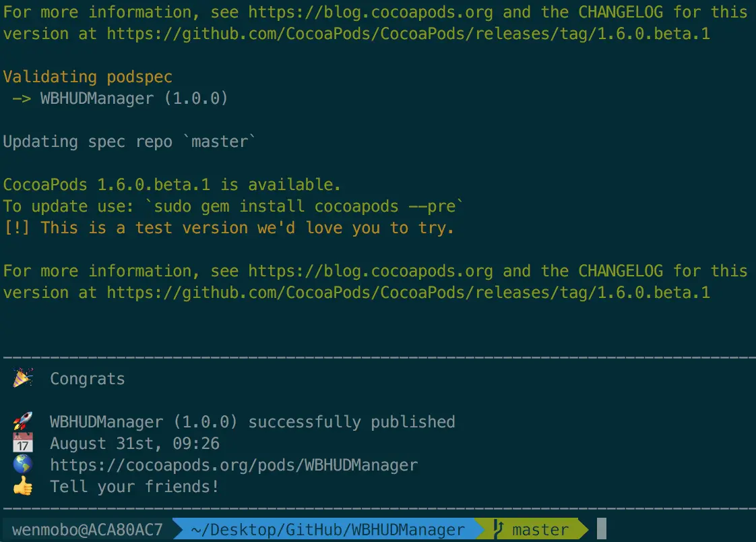Click '[!] This is a test version' warning line
Screen dimensions: 756x542
click(228, 228)
